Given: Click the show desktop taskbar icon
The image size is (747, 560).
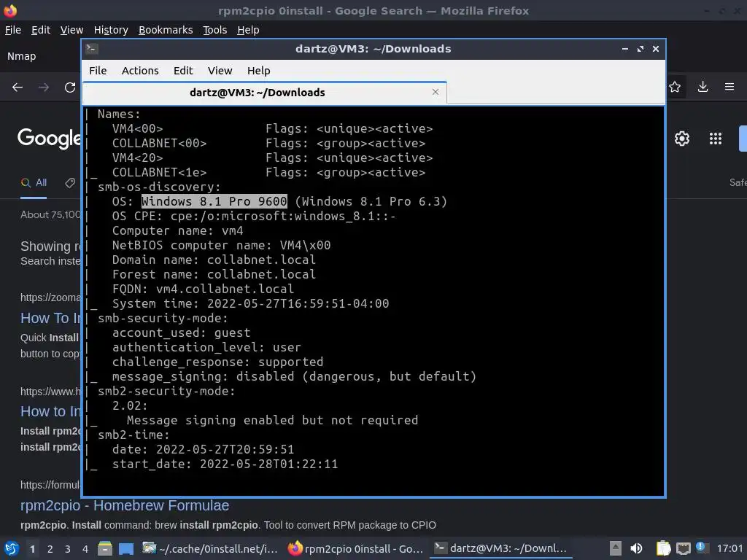Looking at the screenshot, I should click(x=126, y=548).
